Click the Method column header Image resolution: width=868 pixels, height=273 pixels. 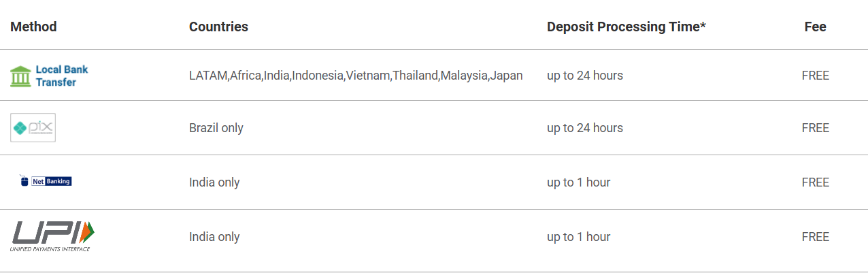(33, 27)
